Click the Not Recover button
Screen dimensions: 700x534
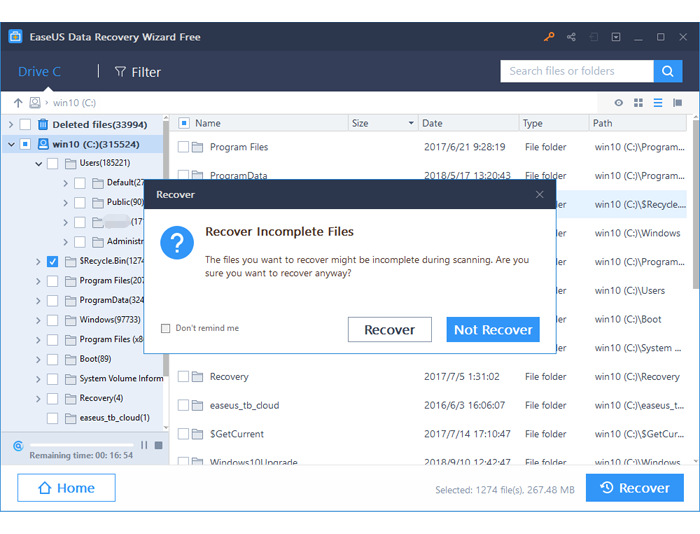[493, 330]
